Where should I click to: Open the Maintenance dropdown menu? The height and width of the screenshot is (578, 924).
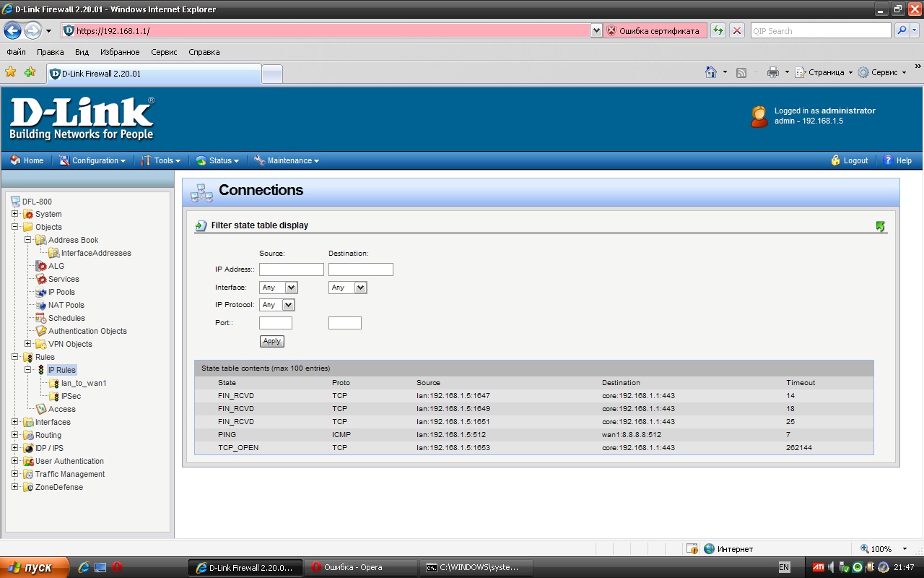pos(287,160)
